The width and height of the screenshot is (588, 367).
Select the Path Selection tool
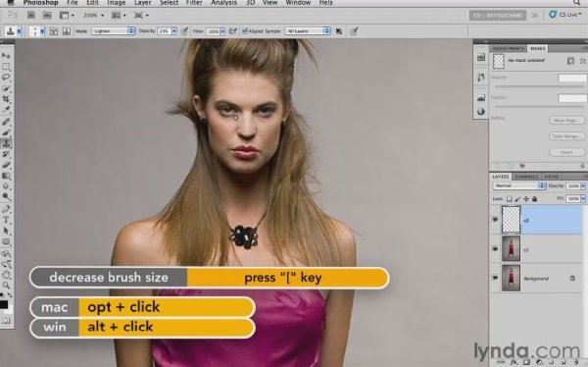pyautogui.click(x=6, y=231)
